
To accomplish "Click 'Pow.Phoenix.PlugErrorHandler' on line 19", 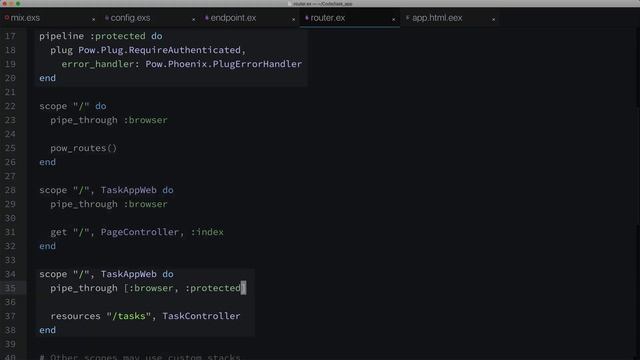I will tap(224, 64).
